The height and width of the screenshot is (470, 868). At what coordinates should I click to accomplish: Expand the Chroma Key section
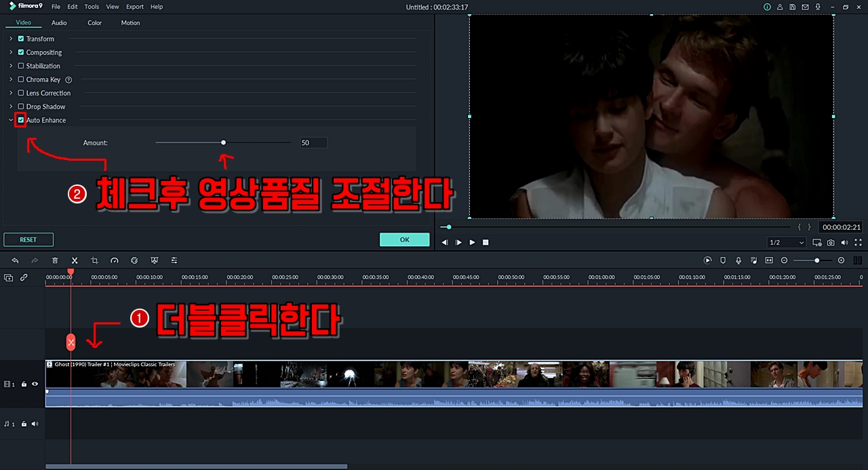11,79
